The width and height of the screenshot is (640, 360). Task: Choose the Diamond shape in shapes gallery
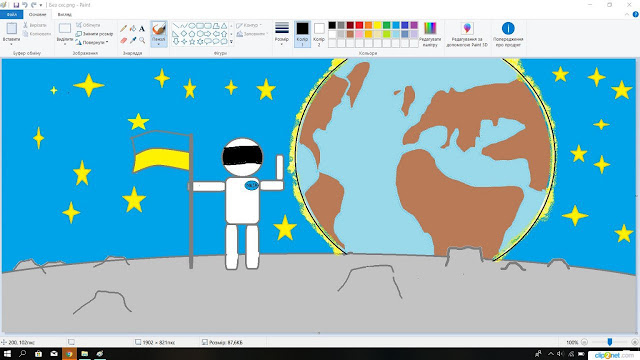184,33
